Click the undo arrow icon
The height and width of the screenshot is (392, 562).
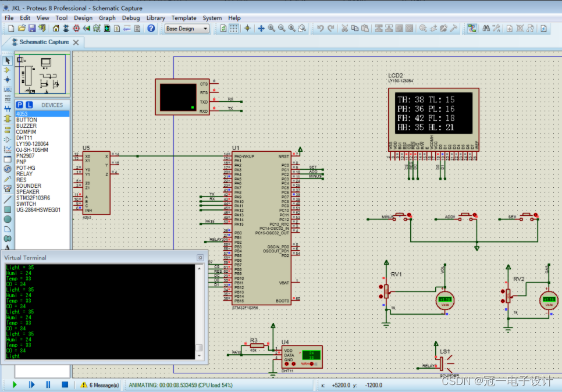[x=321, y=28]
